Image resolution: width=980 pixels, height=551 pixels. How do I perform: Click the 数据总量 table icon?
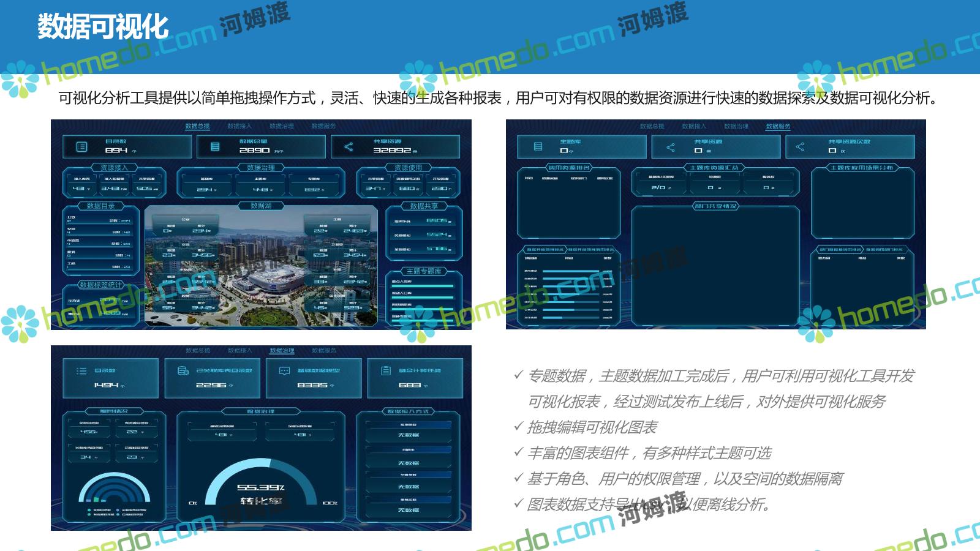pyautogui.click(x=215, y=147)
